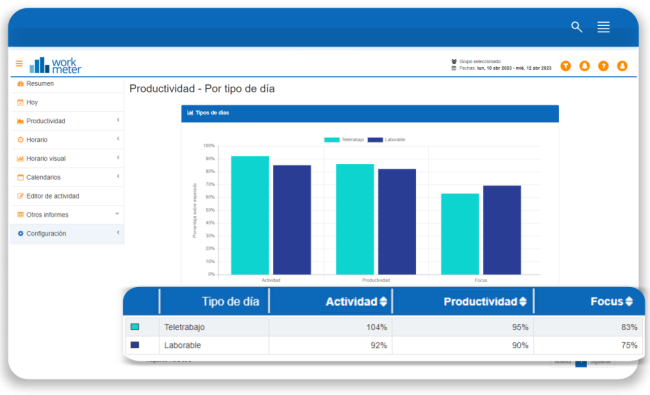
Task: Click the date range Fechas text
Action: click(505, 68)
